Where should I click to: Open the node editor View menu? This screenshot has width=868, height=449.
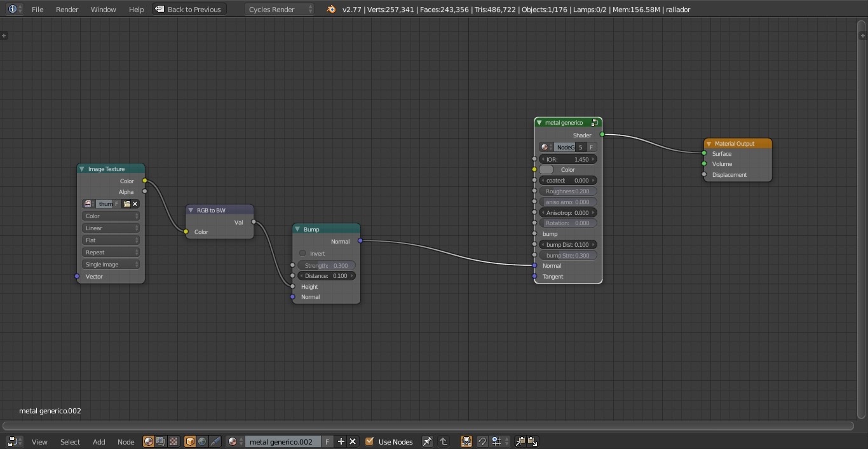click(39, 442)
